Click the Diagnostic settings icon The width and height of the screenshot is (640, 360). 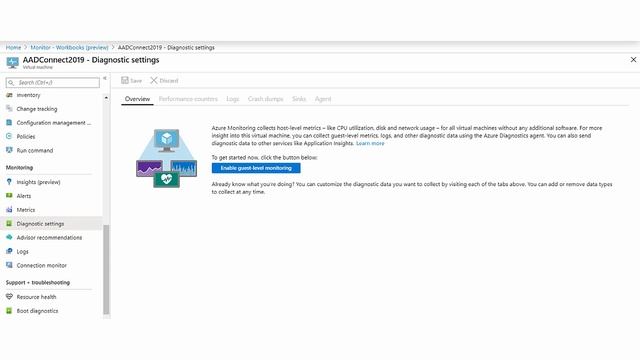(x=9, y=223)
